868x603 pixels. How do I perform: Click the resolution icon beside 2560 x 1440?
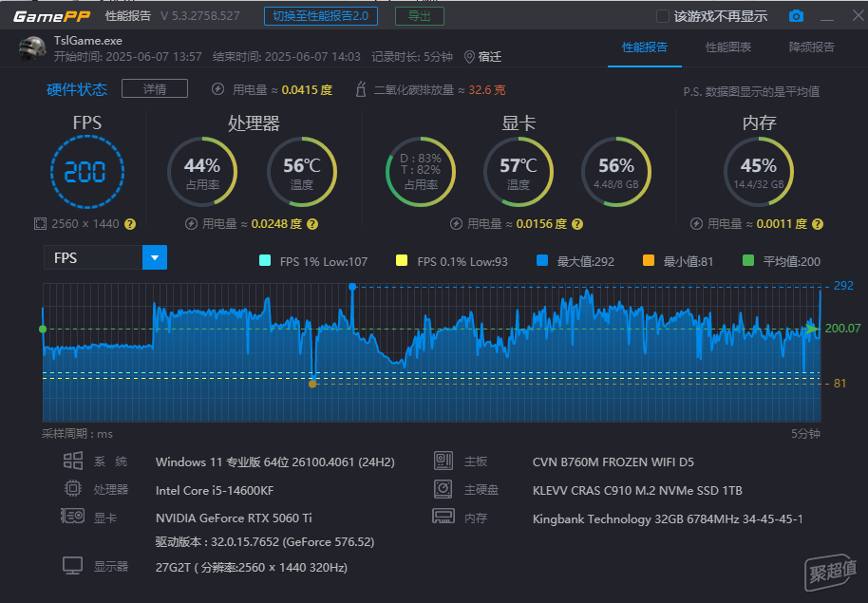pyautogui.click(x=40, y=224)
